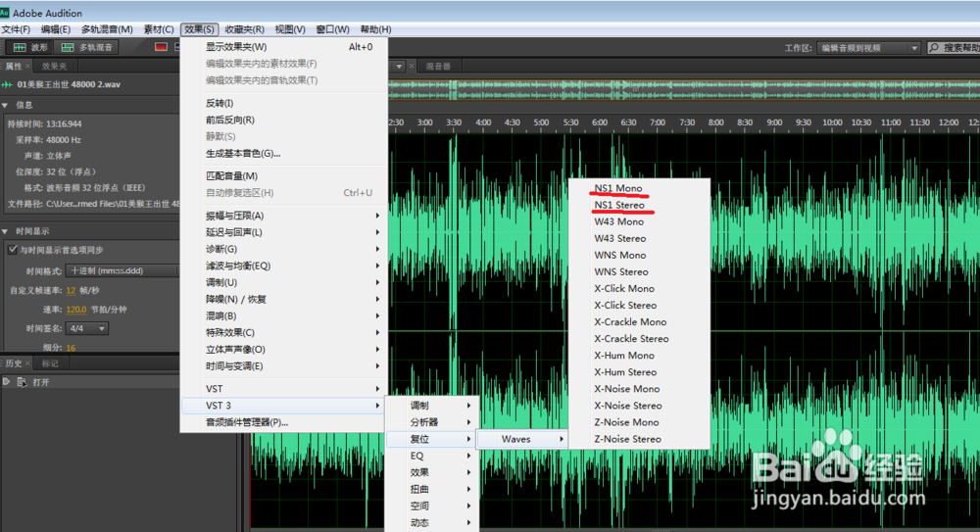Viewport: 980px width, 532px height.
Task: Expand the 振幅与压限(A) submenu
Action: pos(282,216)
